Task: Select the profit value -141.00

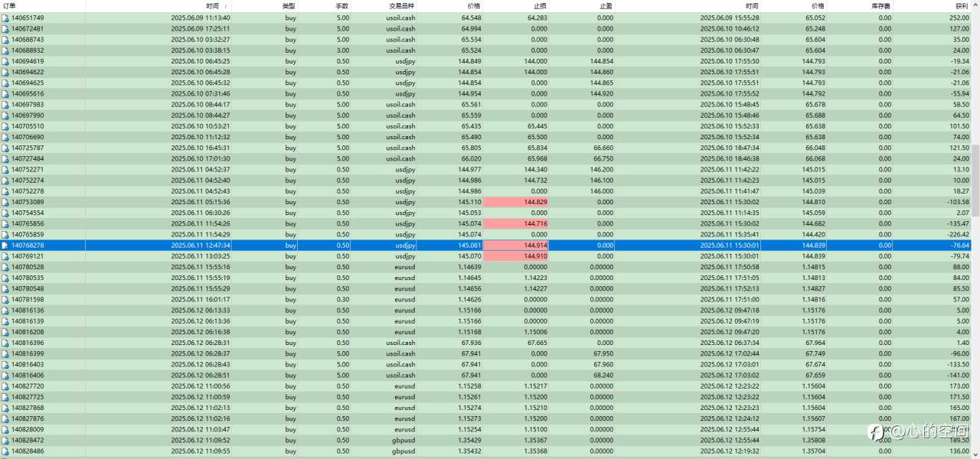Action: (957, 376)
